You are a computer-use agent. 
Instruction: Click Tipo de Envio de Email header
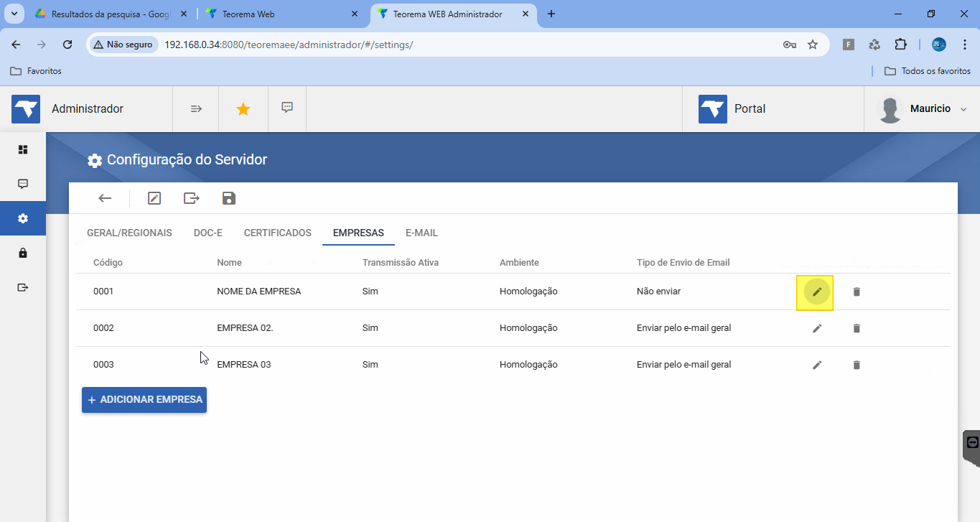(x=683, y=263)
